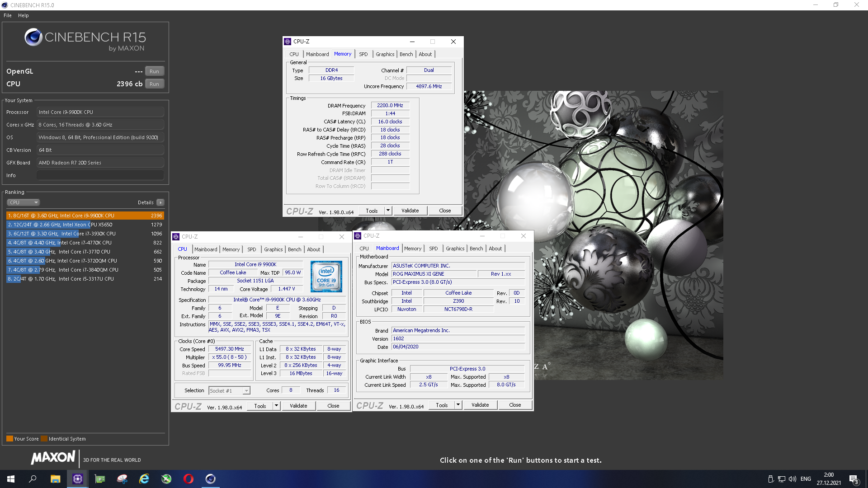Open Tools dropdown arrow in Memory window

click(388, 211)
